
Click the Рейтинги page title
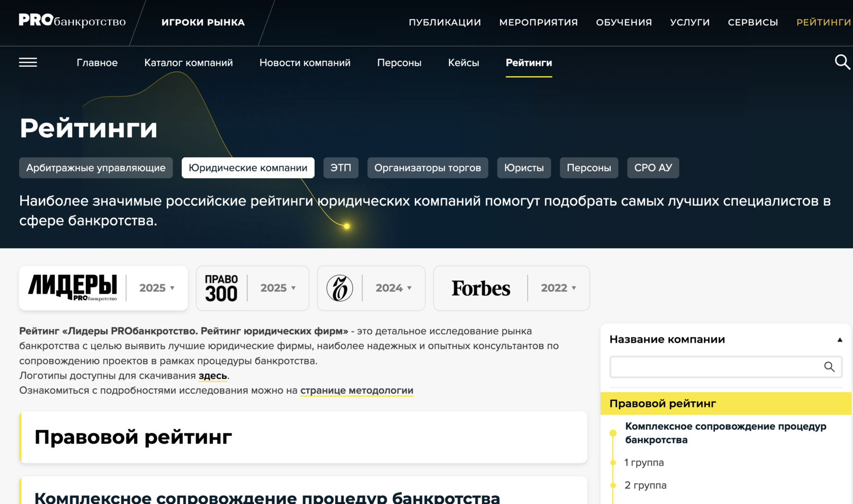(88, 128)
